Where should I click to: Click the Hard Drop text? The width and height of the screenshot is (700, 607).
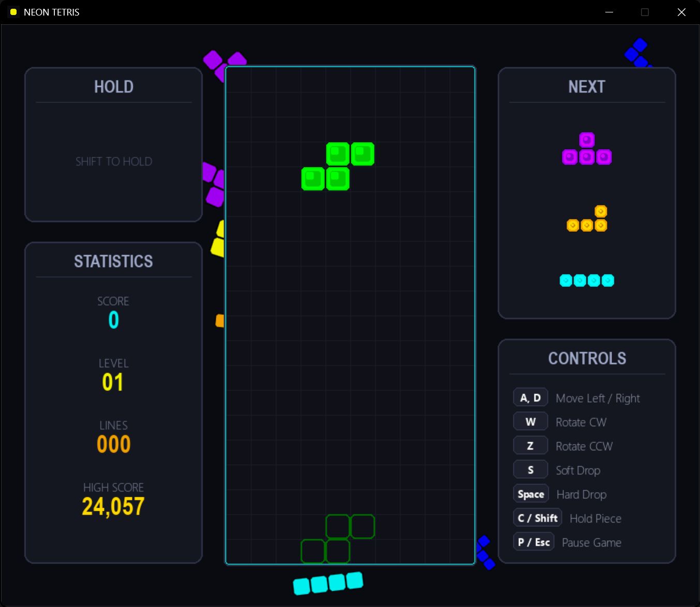click(582, 494)
